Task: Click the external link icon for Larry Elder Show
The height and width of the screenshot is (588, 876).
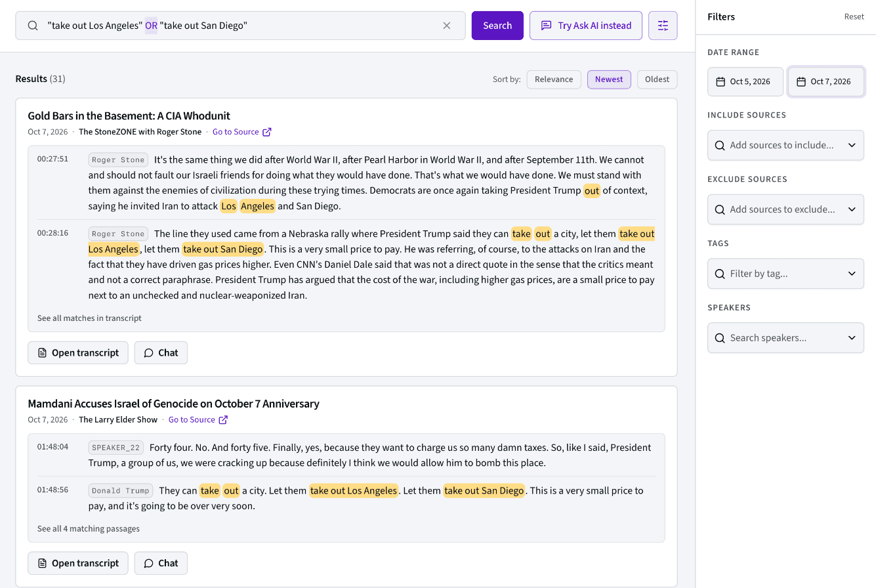Action: pos(223,420)
